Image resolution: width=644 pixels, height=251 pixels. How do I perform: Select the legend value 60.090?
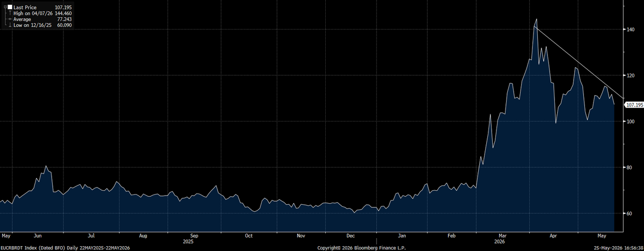point(65,25)
